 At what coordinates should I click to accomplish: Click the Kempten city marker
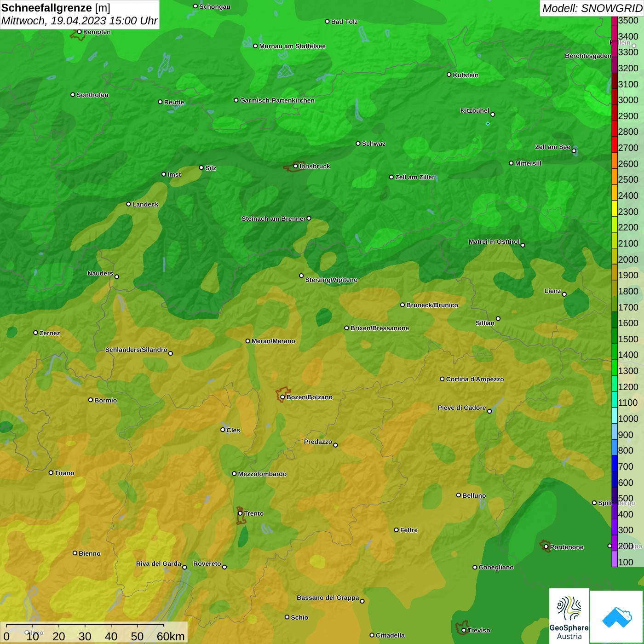click(x=80, y=32)
